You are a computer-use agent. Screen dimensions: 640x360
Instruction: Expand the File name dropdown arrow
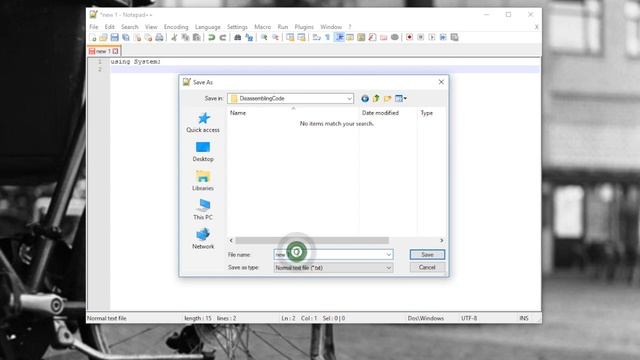pyautogui.click(x=389, y=255)
